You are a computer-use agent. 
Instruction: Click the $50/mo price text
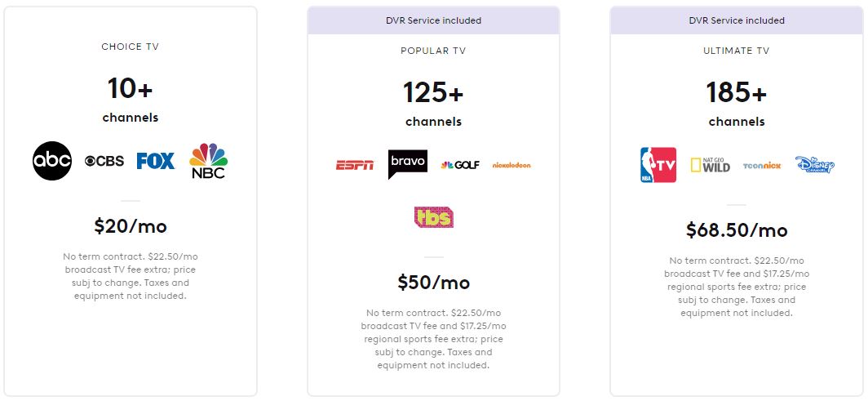click(x=433, y=283)
